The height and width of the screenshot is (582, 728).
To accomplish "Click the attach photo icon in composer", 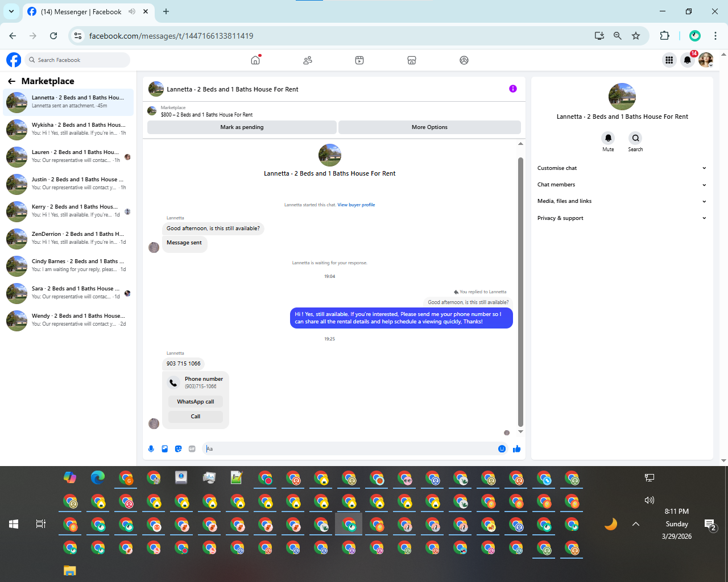I will coord(165,449).
